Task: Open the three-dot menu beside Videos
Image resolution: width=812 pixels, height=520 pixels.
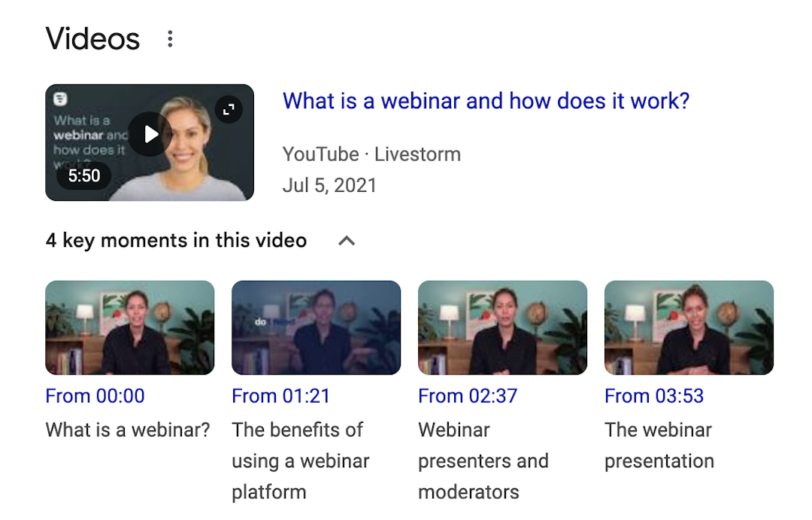Action: click(170, 39)
